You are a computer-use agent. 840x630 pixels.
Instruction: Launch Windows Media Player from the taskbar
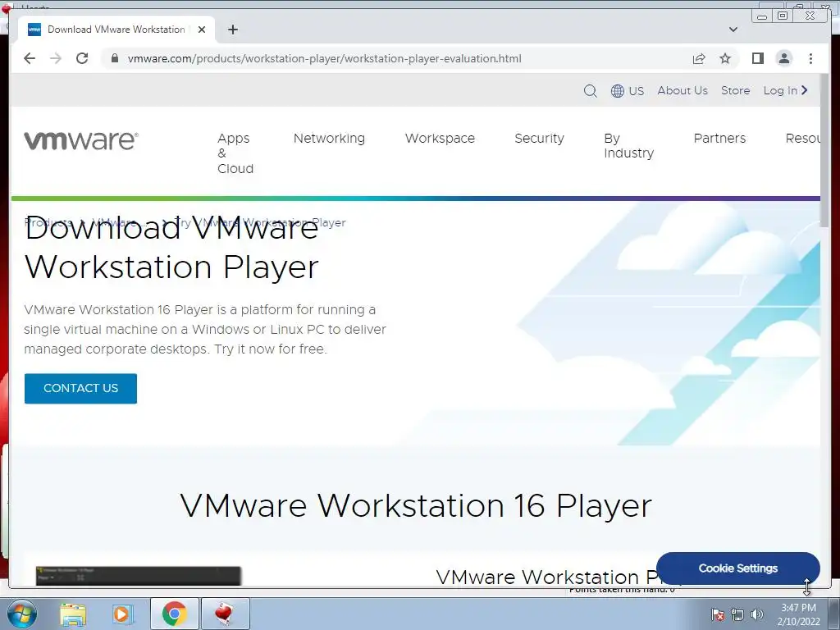pyautogui.click(x=121, y=614)
